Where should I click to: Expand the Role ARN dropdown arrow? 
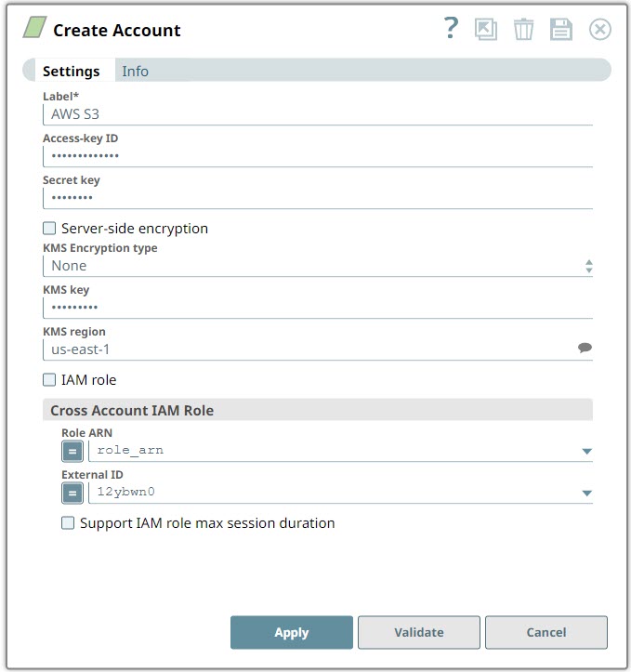(x=586, y=452)
